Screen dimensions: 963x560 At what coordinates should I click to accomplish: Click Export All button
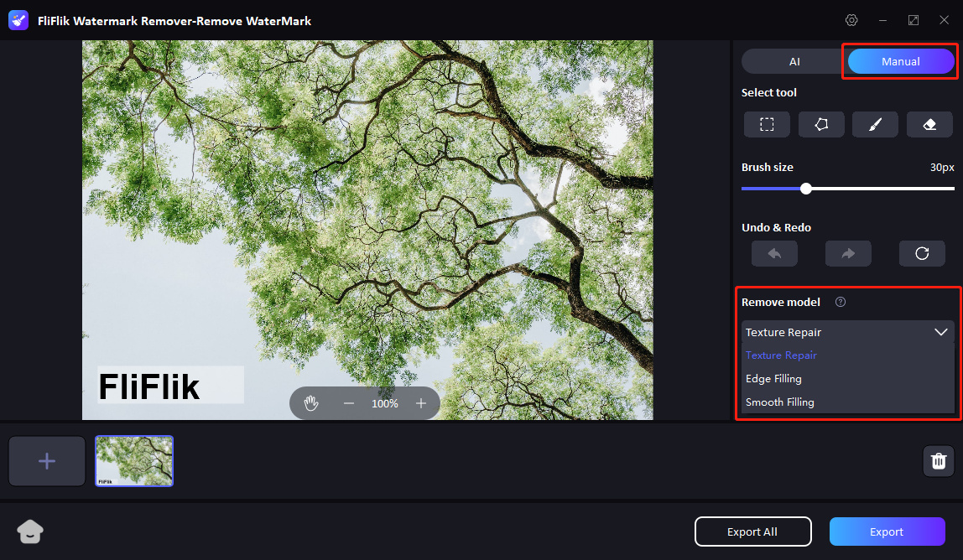pos(752,531)
